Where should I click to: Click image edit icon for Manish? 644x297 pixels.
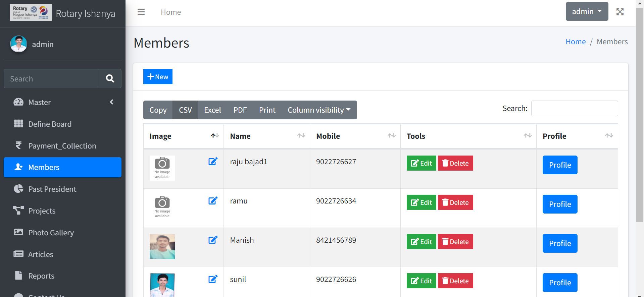click(213, 240)
